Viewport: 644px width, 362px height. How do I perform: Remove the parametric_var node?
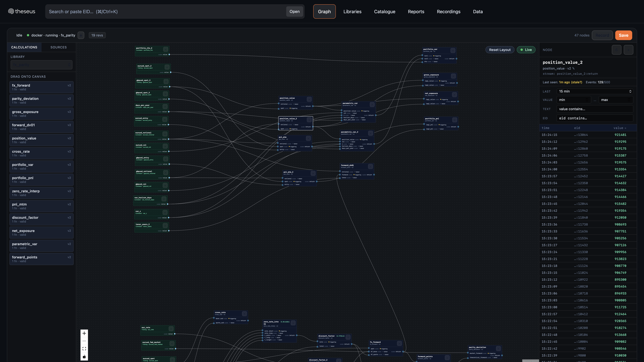click(x=372, y=104)
